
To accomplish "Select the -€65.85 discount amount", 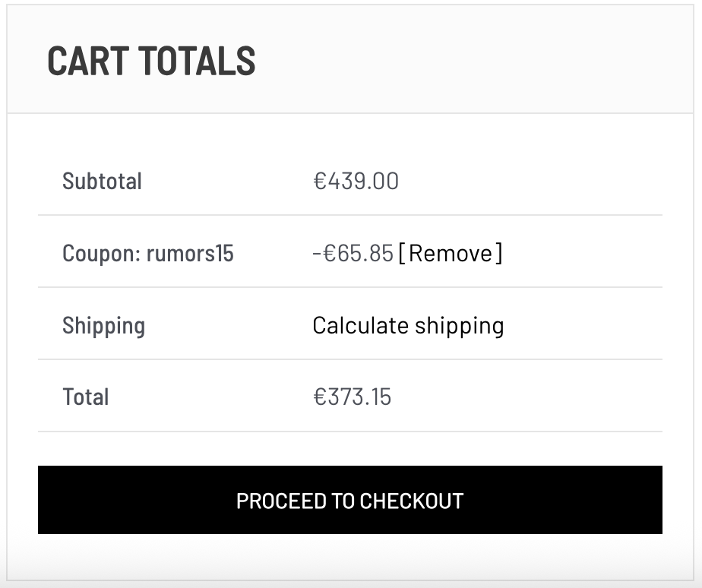I will tap(353, 253).
